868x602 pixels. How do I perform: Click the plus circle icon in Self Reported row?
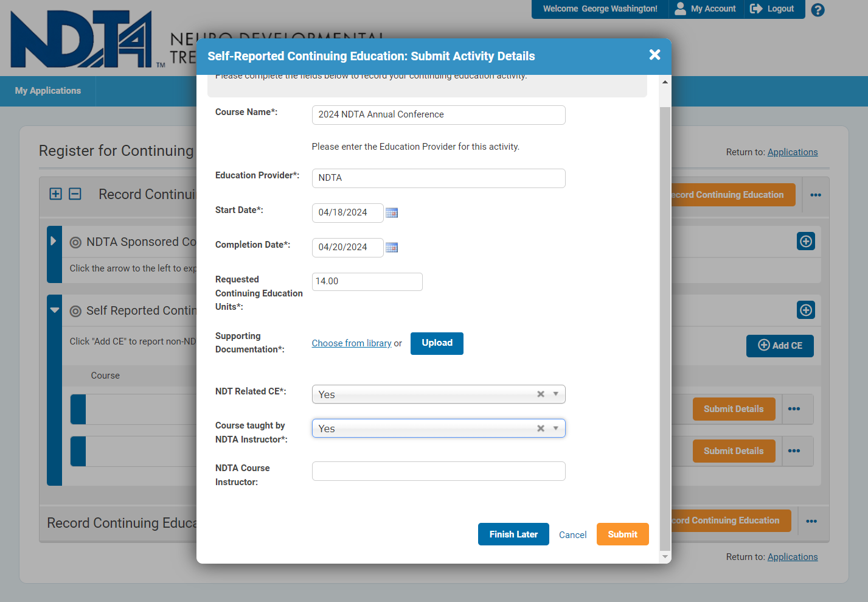pyautogui.click(x=806, y=310)
